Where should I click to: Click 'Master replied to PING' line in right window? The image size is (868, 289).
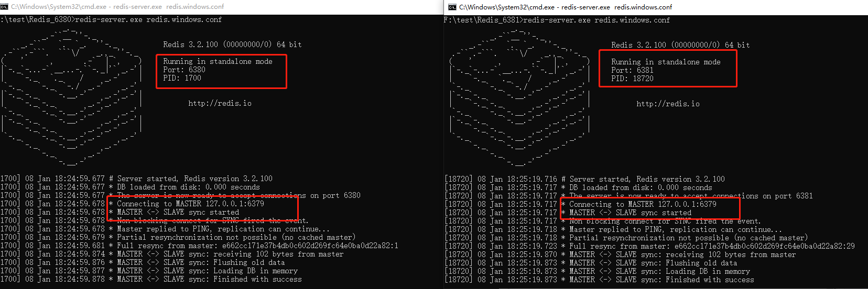pos(613,230)
